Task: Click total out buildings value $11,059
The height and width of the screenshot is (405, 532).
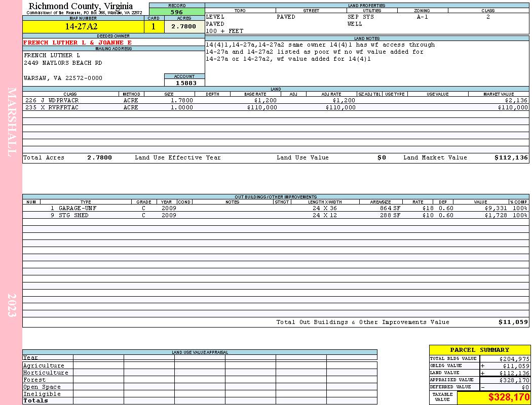Action: tap(513, 322)
